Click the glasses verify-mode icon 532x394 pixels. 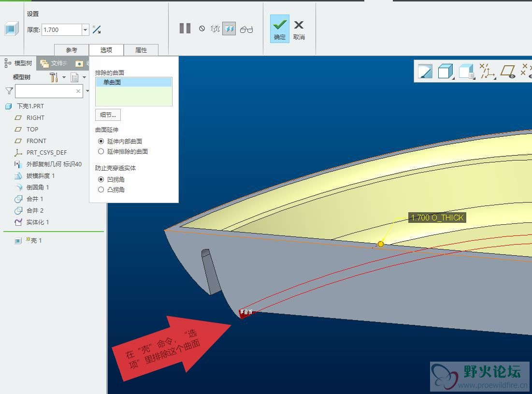pos(246,29)
